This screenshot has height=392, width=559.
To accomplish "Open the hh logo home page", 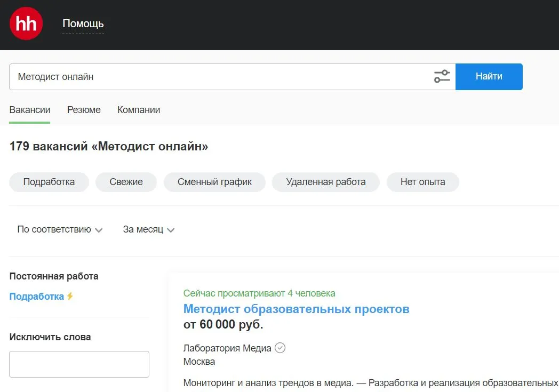I will 26,23.
